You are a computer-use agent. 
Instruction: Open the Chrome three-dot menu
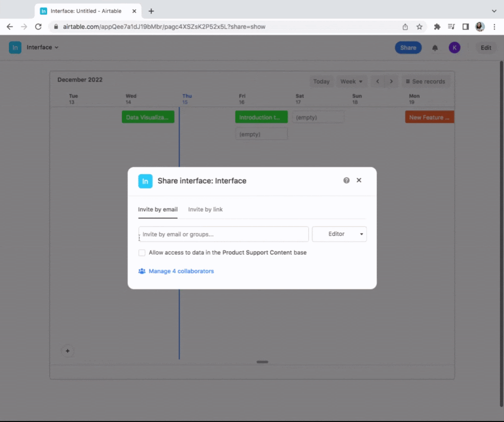tap(494, 27)
